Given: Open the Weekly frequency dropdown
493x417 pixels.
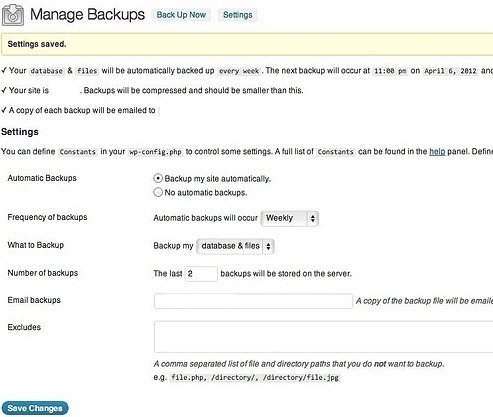Looking at the screenshot, I should (x=290, y=218).
